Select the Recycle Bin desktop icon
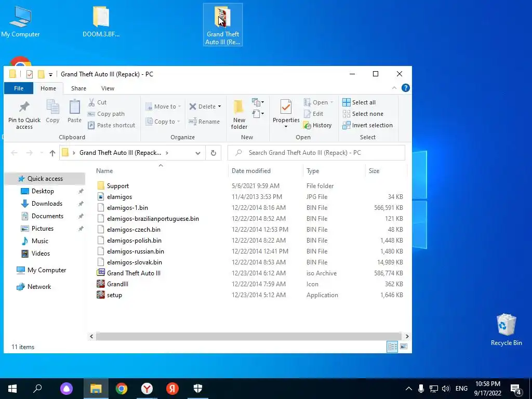 506,330
